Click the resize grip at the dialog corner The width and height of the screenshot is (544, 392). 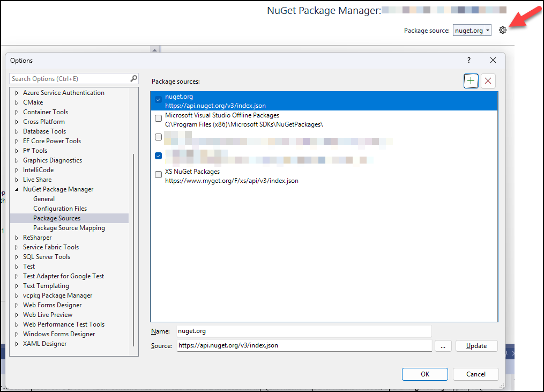(x=502, y=384)
